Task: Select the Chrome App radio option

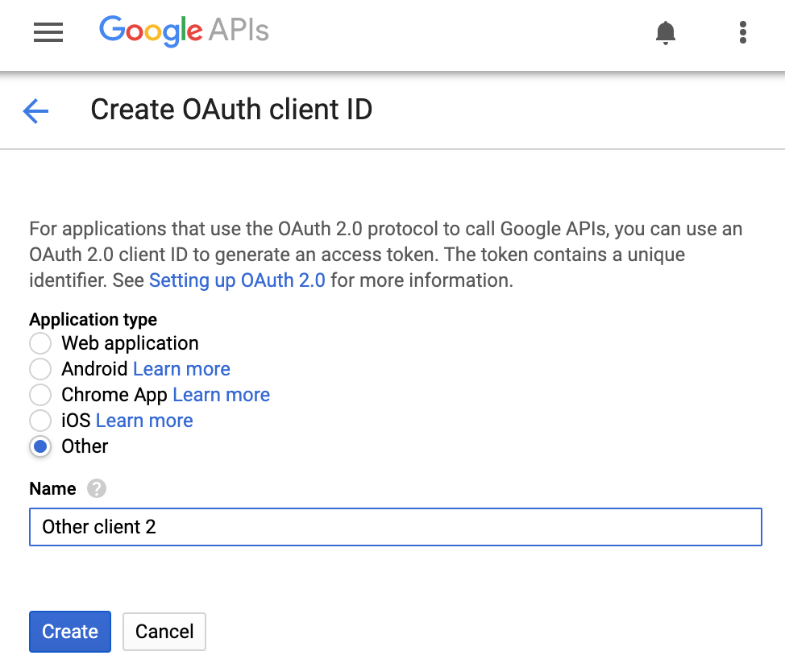Action: click(40, 395)
